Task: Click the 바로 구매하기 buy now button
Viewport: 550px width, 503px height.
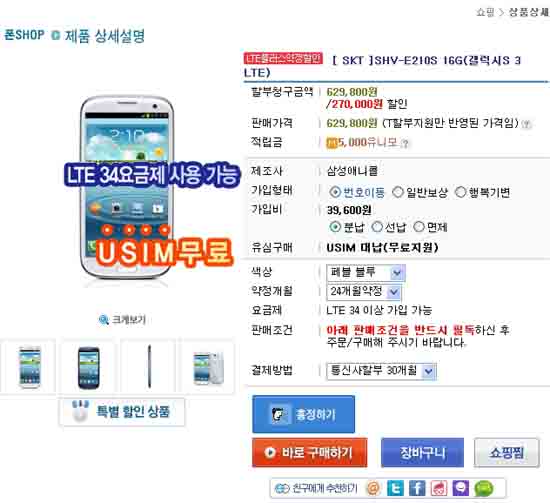Action: (310, 452)
